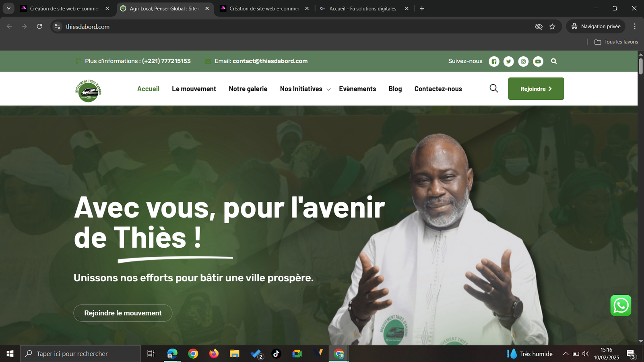Click the Mouvement Thiès d'abord logo
This screenshot has width=644, height=362.
pos(88,90)
